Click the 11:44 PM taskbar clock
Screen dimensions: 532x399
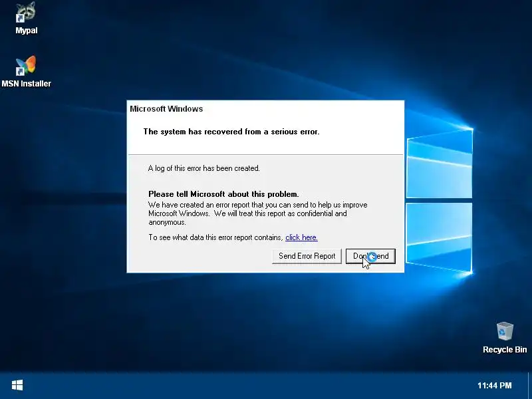pyautogui.click(x=494, y=386)
